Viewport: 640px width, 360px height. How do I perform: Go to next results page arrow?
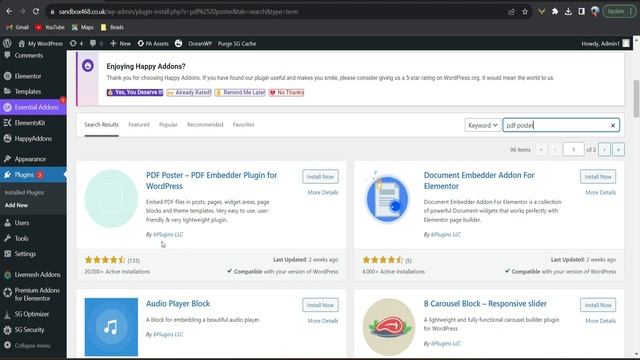[604, 150]
